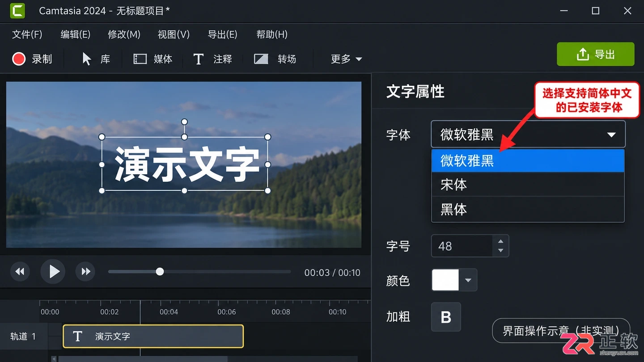Select the 演示文字 clip on the timeline
Image resolution: width=644 pixels, height=362 pixels.
153,336
